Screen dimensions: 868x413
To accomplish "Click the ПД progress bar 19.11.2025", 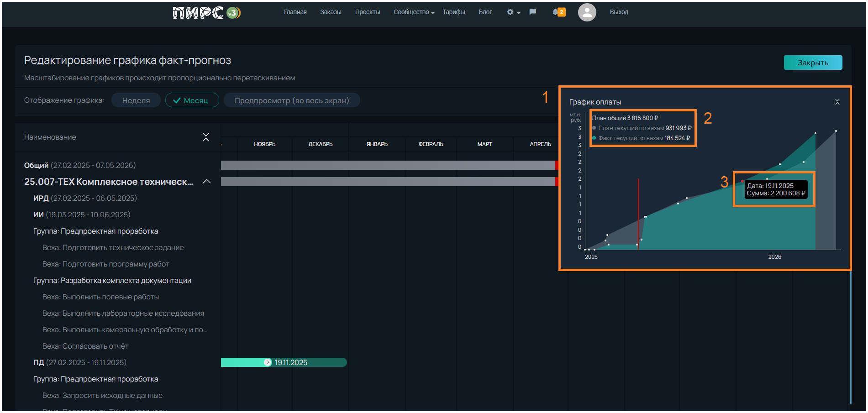I will pos(284,362).
